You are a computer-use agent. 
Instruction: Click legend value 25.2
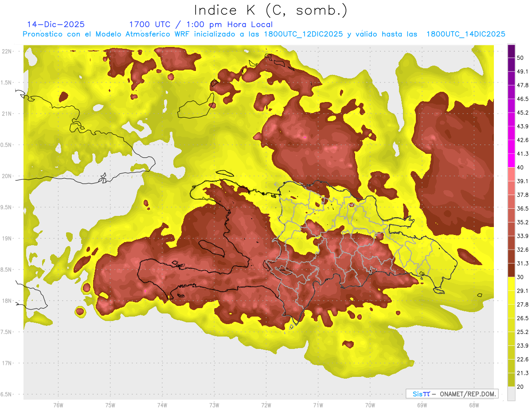[522, 332]
